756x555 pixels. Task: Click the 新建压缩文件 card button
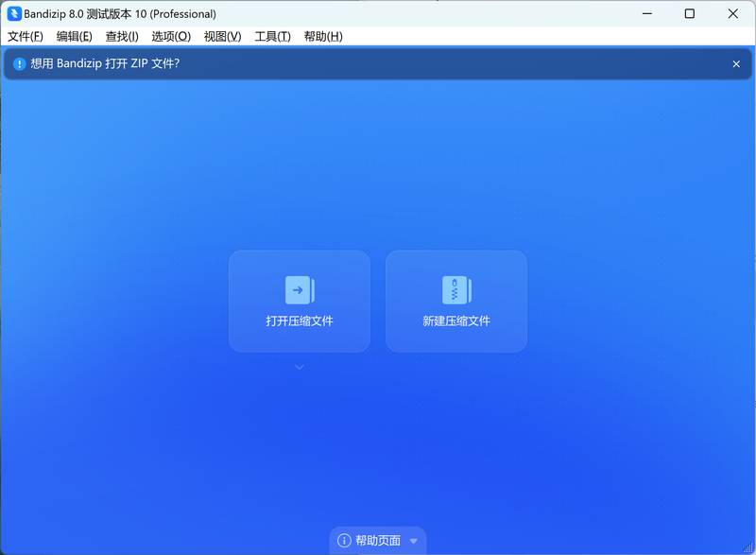point(456,302)
